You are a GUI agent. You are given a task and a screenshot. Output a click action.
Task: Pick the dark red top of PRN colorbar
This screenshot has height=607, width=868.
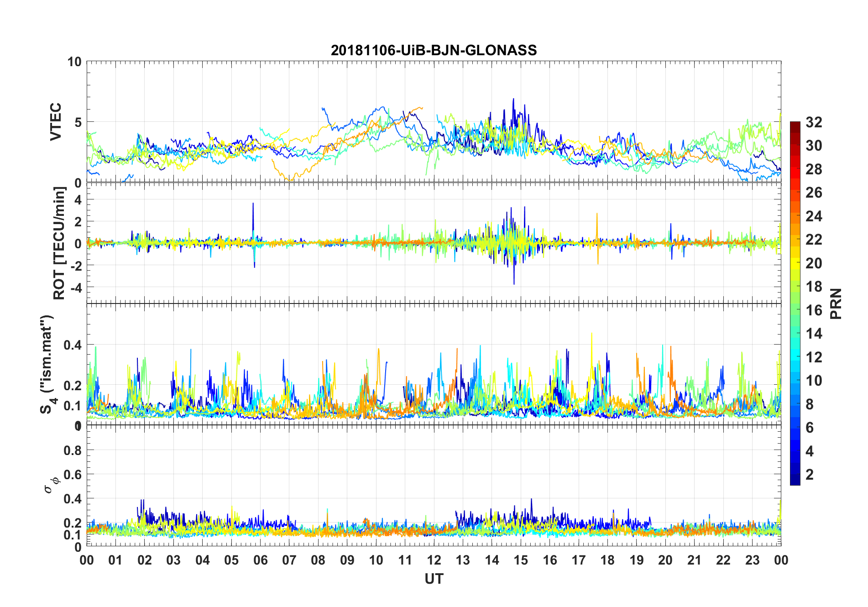795,127
